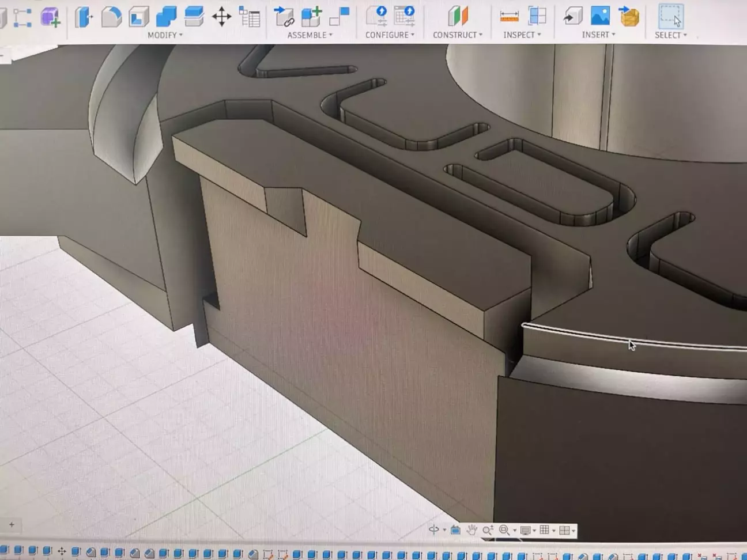Open the Modify dropdown menu
This screenshot has height=560, width=747.
tap(164, 35)
